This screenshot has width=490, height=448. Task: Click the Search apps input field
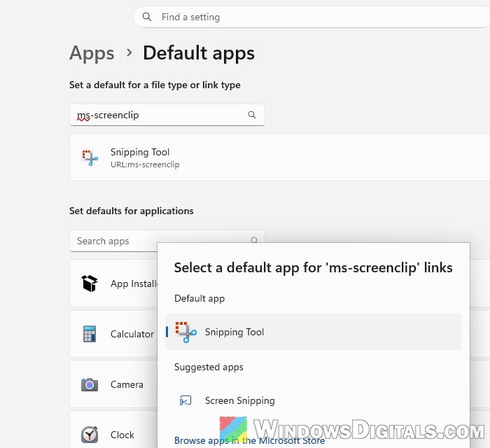click(x=167, y=241)
